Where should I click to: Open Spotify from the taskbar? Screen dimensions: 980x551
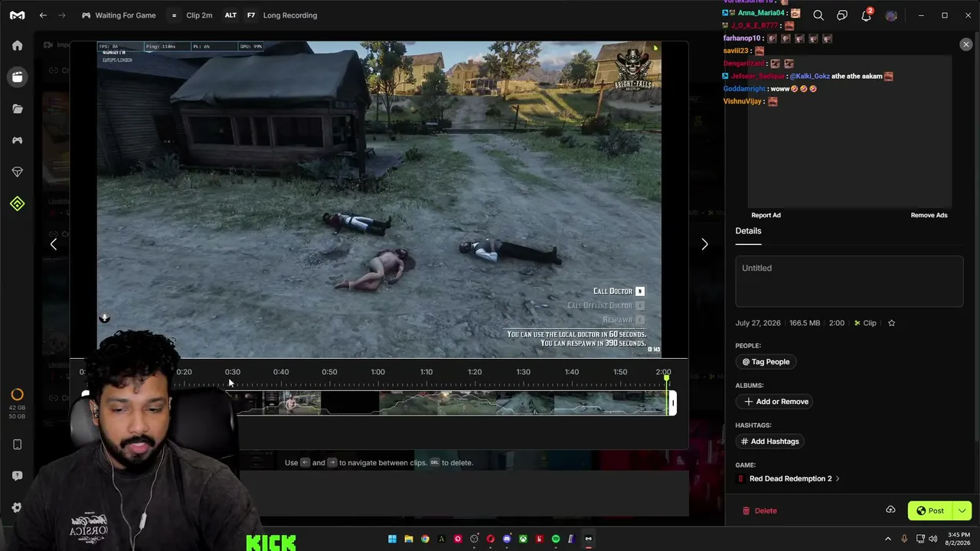coord(556,539)
